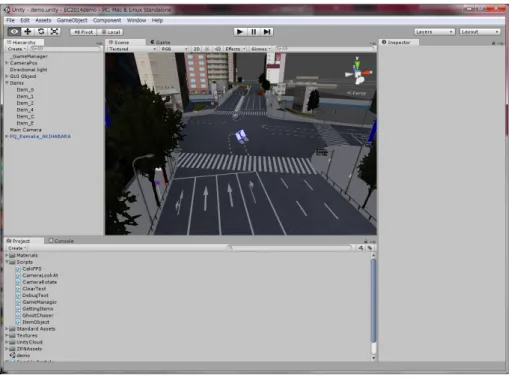This screenshot has width=511, height=381.
Task: Open the GameObject menu
Action: [72, 20]
